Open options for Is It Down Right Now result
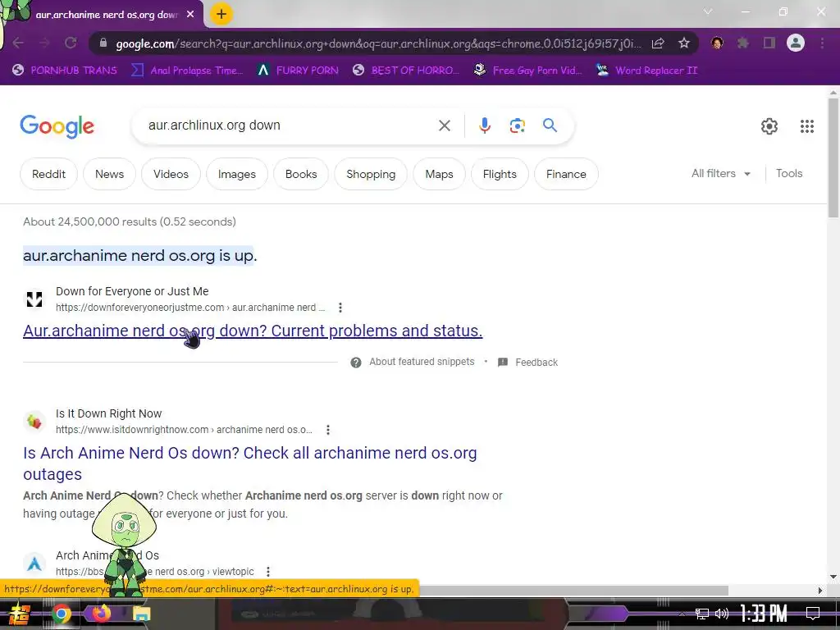The height and width of the screenshot is (630, 840). [x=328, y=430]
